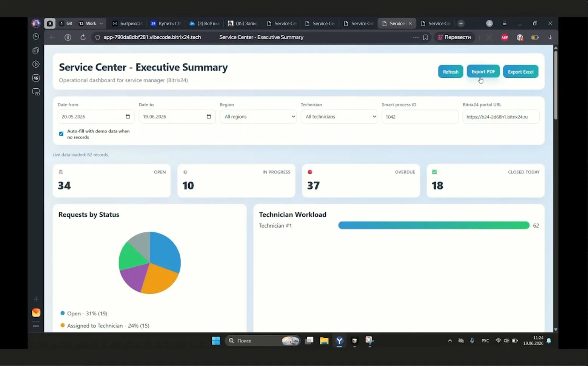This screenshot has width=588, height=366.
Task: Open the calendar picker in Date to field
Action: [209, 117]
